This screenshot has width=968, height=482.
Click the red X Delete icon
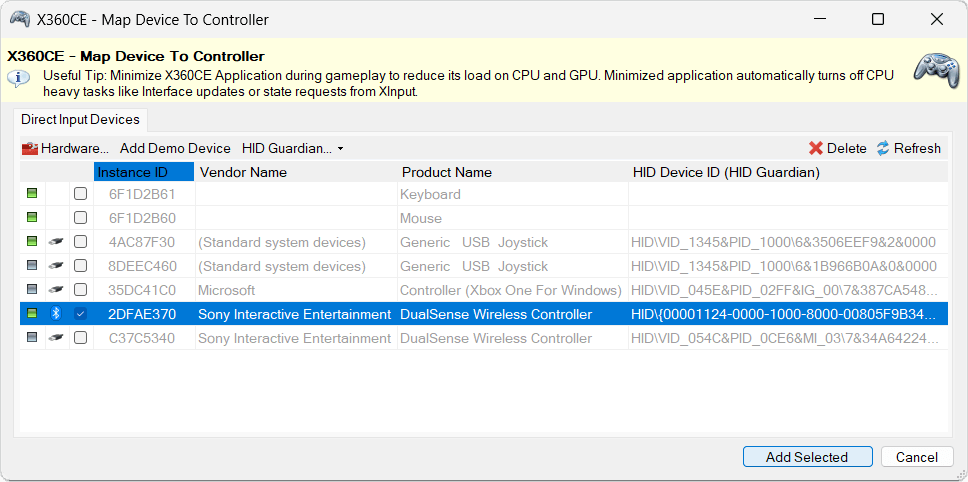816,148
